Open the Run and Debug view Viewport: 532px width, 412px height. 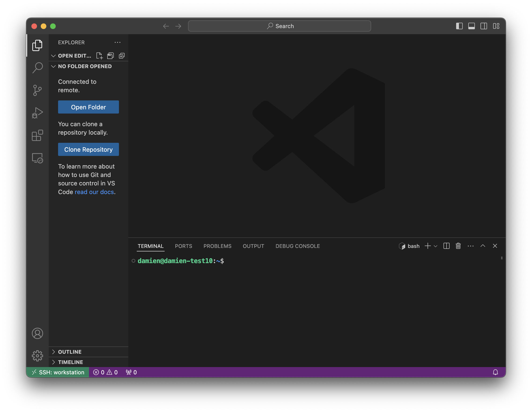coord(37,113)
